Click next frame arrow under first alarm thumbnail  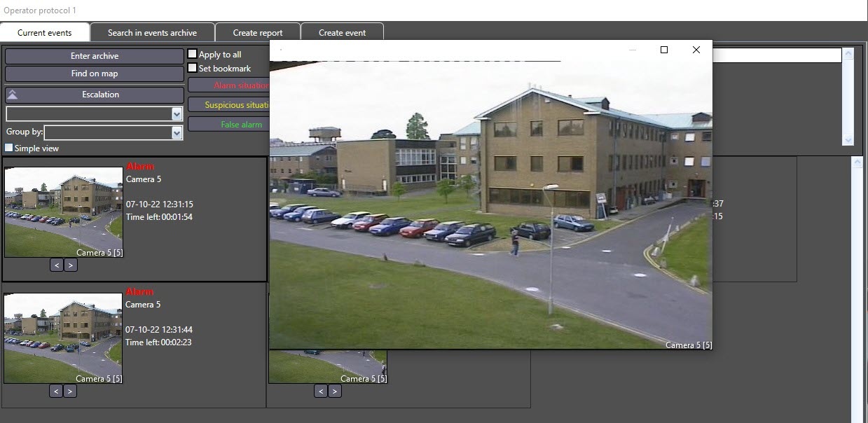[x=71, y=265]
